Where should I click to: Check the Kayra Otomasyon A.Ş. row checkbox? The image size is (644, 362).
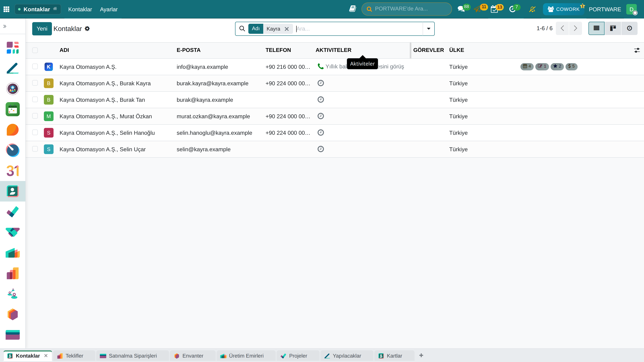(x=35, y=66)
